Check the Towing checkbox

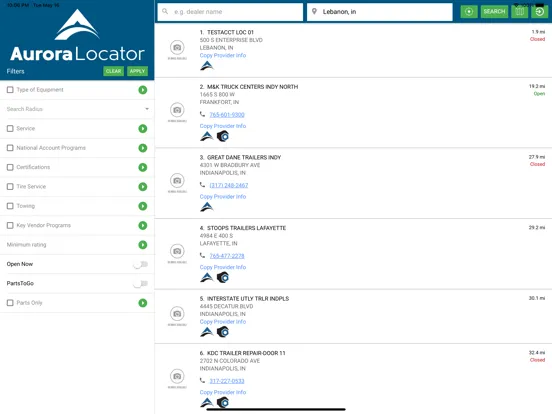pos(10,206)
